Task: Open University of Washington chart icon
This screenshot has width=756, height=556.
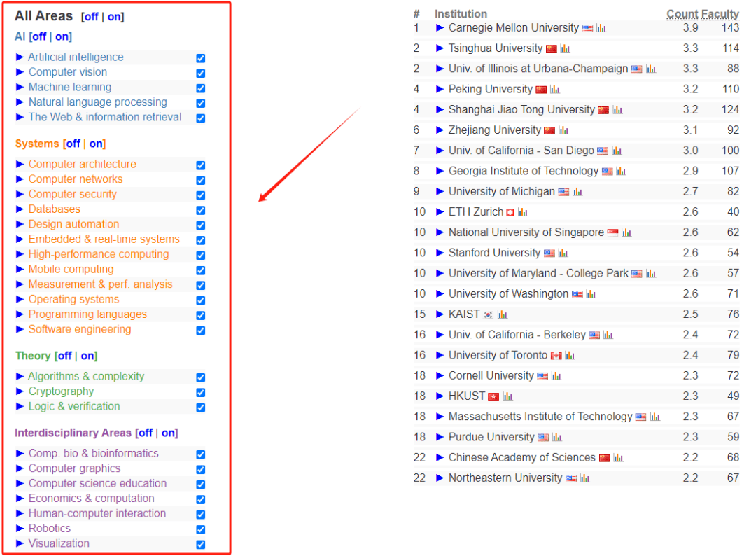Action: click(x=591, y=294)
